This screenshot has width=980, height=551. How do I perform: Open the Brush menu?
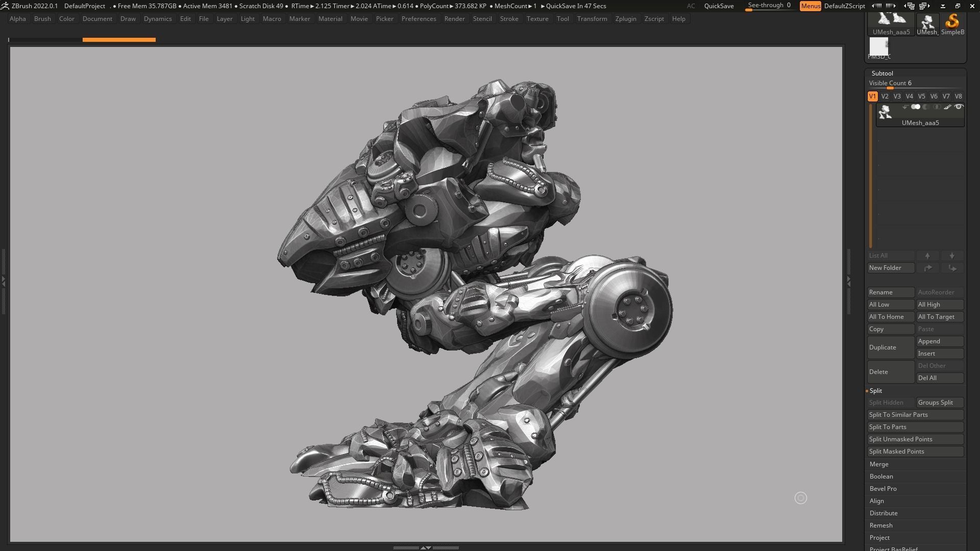tap(42, 19)
